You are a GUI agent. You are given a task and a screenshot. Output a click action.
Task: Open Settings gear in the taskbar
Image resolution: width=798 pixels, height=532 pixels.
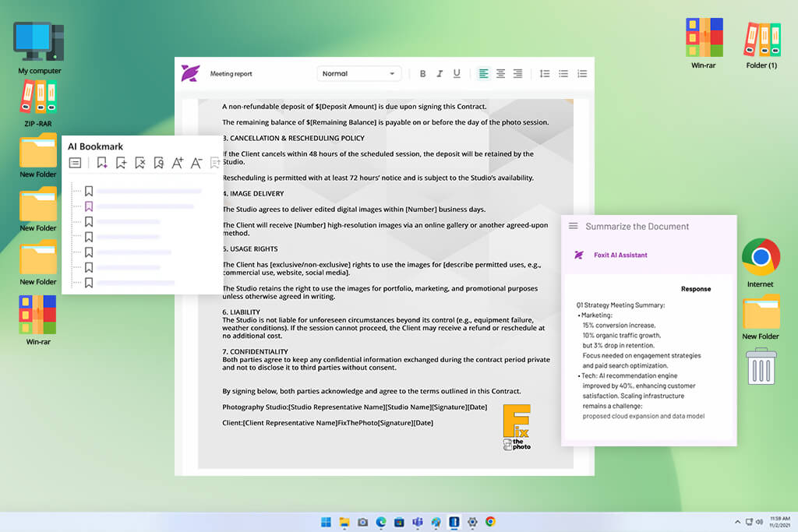(472, 522)
